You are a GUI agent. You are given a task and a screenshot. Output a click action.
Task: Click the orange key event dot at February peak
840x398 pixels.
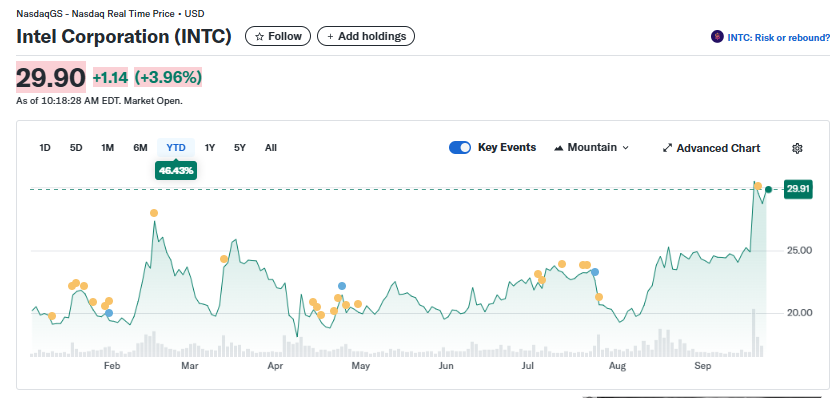(x=154, y=213)
